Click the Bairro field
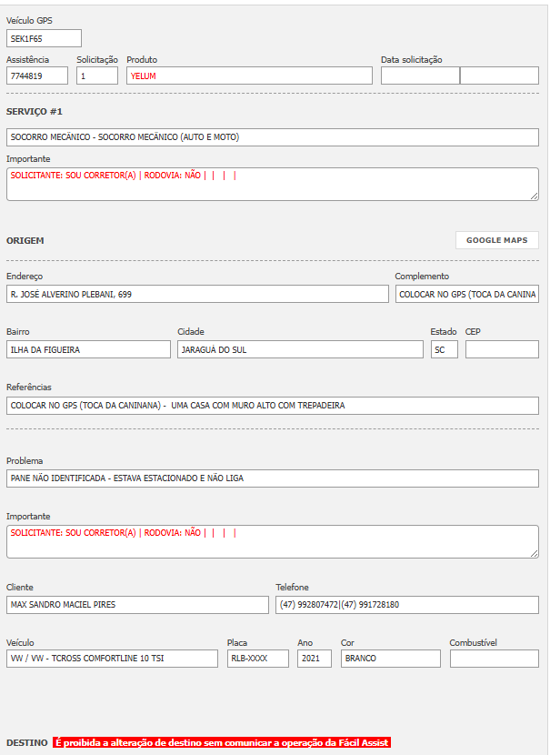Image resolution: width=560 pixels, height=755 pixels. (88, 349)
